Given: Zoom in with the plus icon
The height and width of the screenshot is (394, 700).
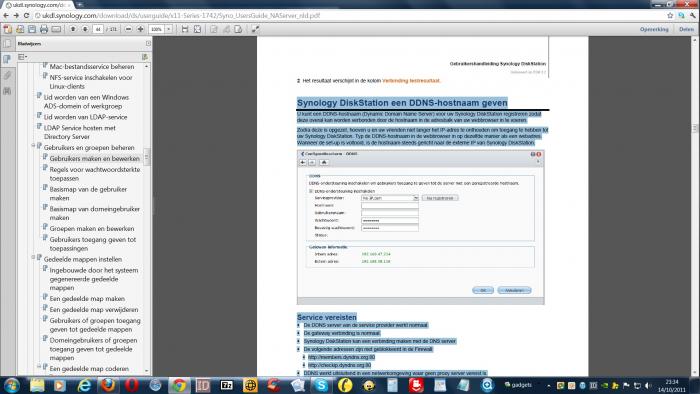Looking at the screenshot, I should tap(141, 29).
